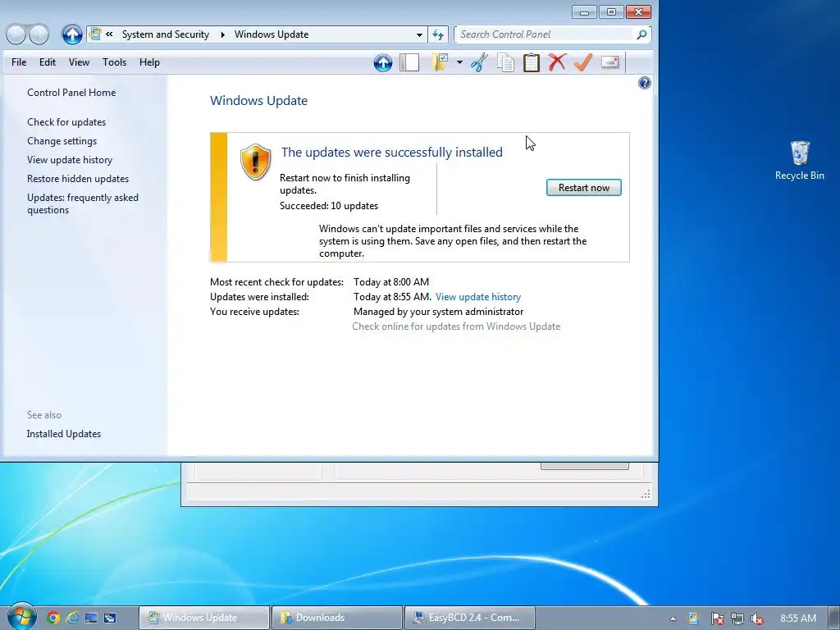
Task: Click Check for updates link
Action: [66, 122]
